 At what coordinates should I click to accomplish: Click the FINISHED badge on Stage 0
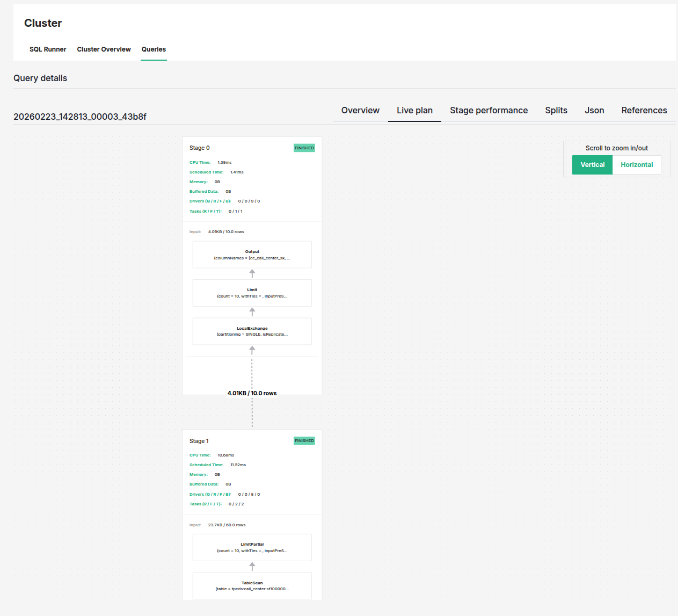(304, 148)
